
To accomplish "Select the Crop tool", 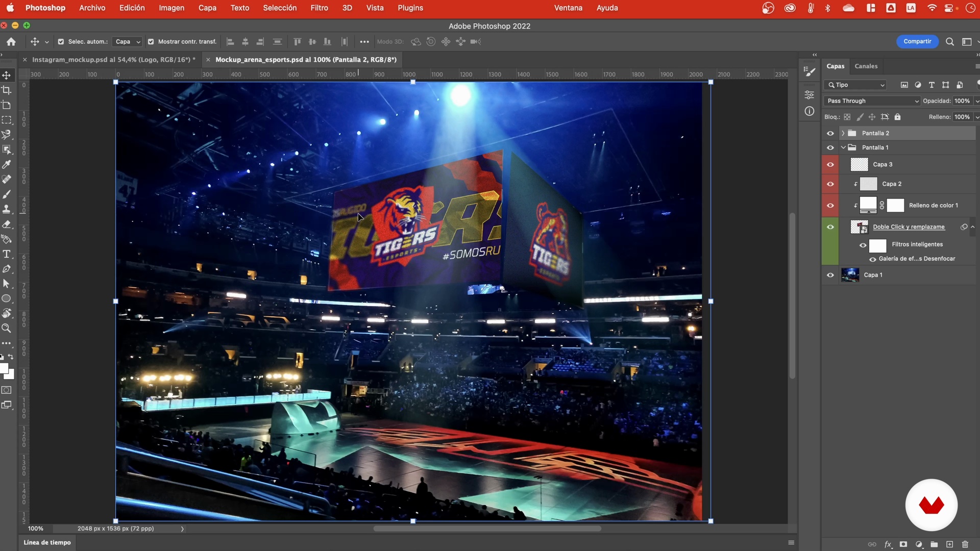I will [7, 90].
